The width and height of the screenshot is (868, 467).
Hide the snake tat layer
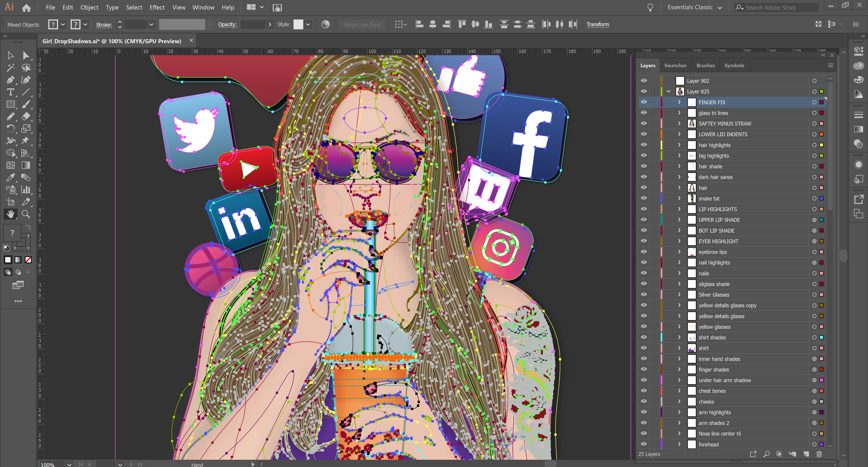(x=643, y=198)
